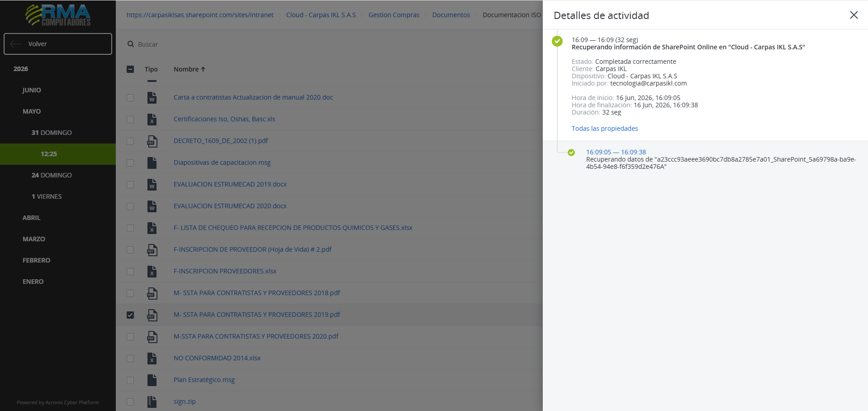Click file icon for Plan Estratégico.msg

[152, 380]
